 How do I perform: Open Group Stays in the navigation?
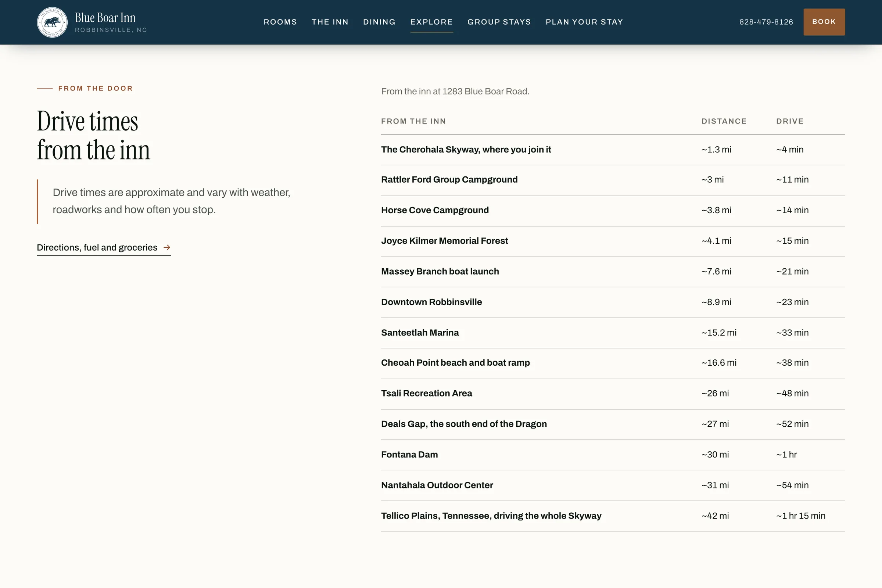pos(499,22)
